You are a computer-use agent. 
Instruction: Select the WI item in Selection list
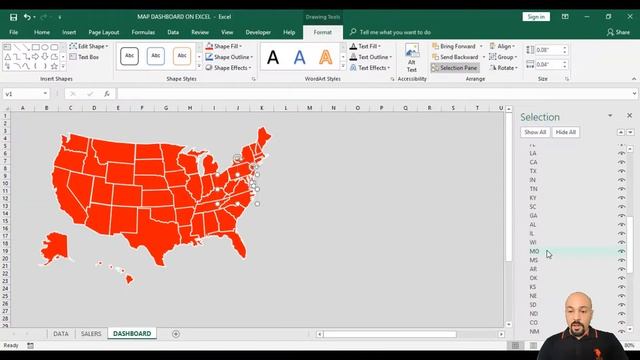click(533, 242)
